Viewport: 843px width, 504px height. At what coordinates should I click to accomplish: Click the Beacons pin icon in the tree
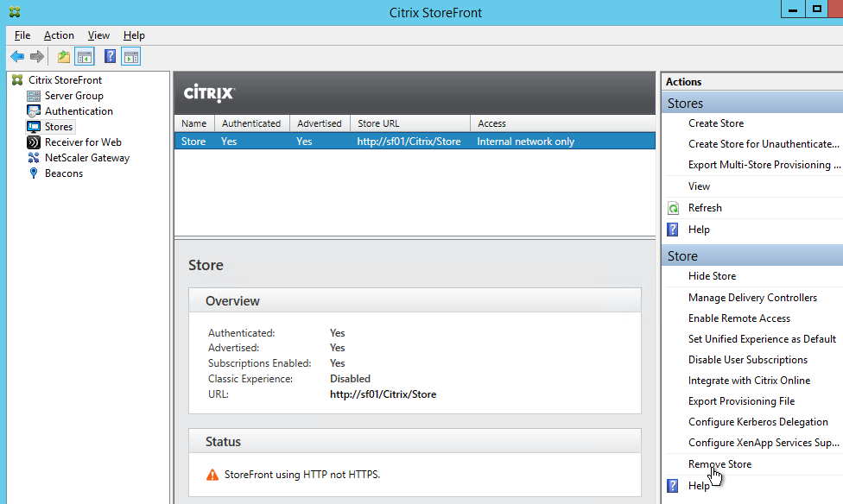tap(34, 173)
